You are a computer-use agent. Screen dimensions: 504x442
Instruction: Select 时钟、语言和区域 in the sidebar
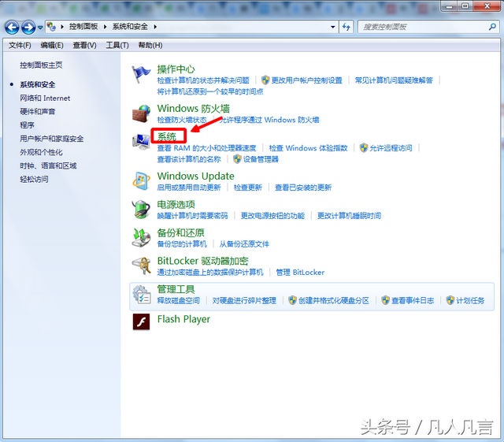pos(48,165)
